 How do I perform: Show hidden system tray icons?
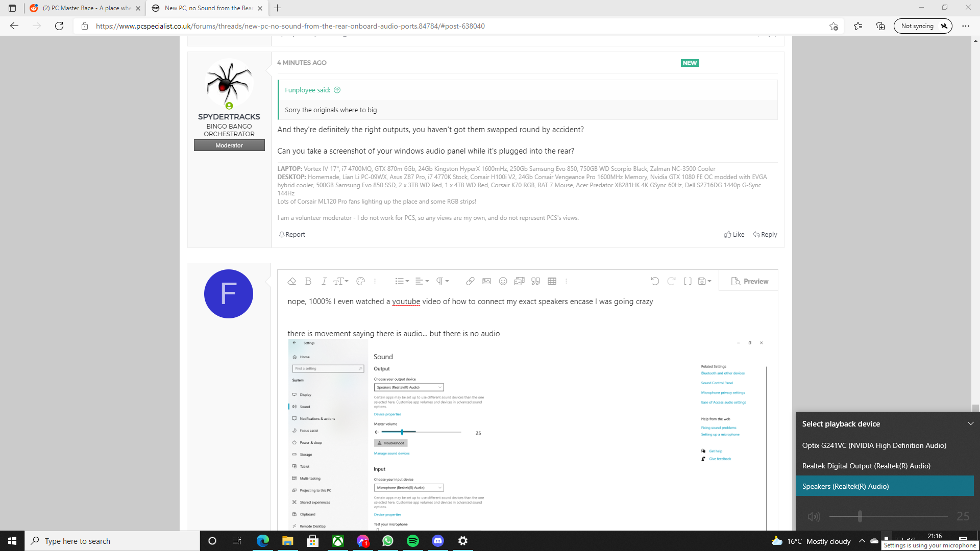coord(862,541)
